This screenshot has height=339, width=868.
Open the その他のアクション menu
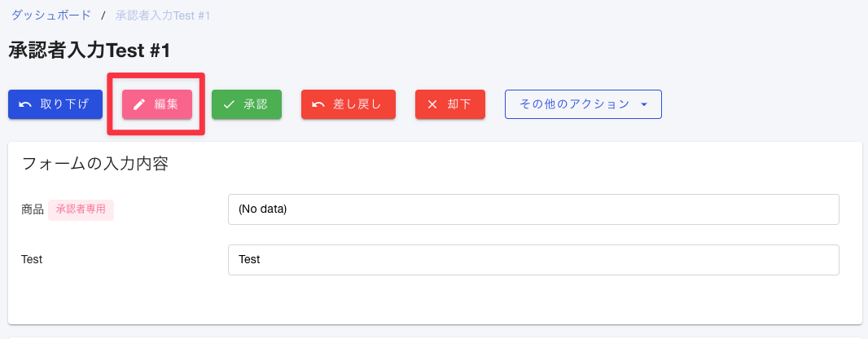pos(583,104)
